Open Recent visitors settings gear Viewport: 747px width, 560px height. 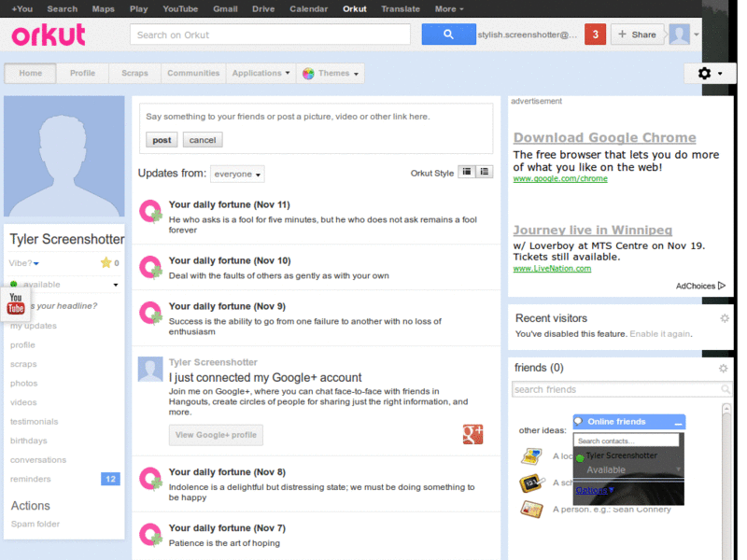(725, 318)
